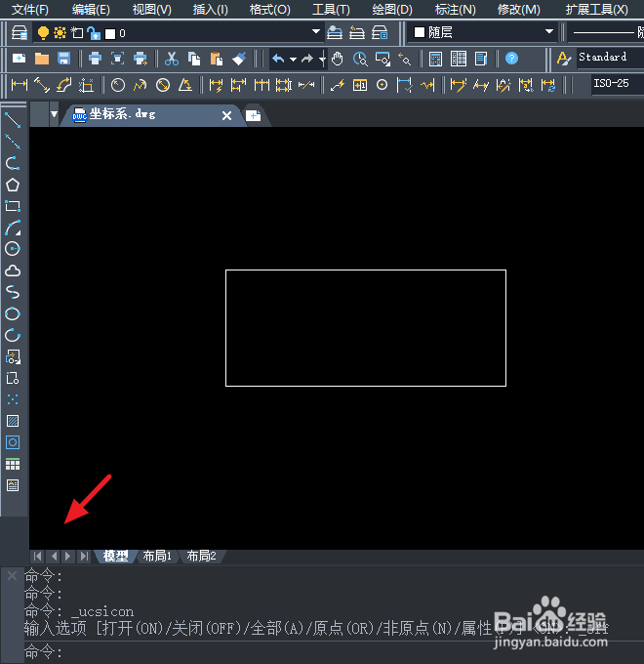Select the hatch fill tool
The height and width of the screenshot is (664, 644).
tap(13, 421)
